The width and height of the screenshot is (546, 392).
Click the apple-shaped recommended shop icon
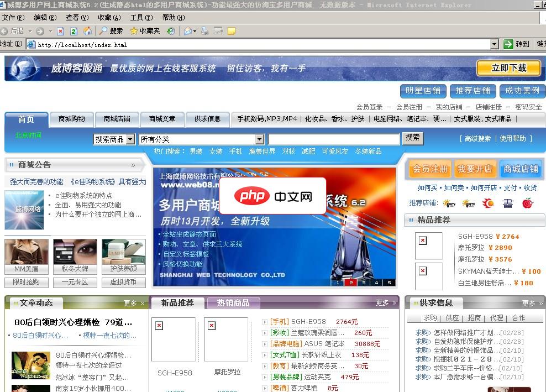click(527, 203)
